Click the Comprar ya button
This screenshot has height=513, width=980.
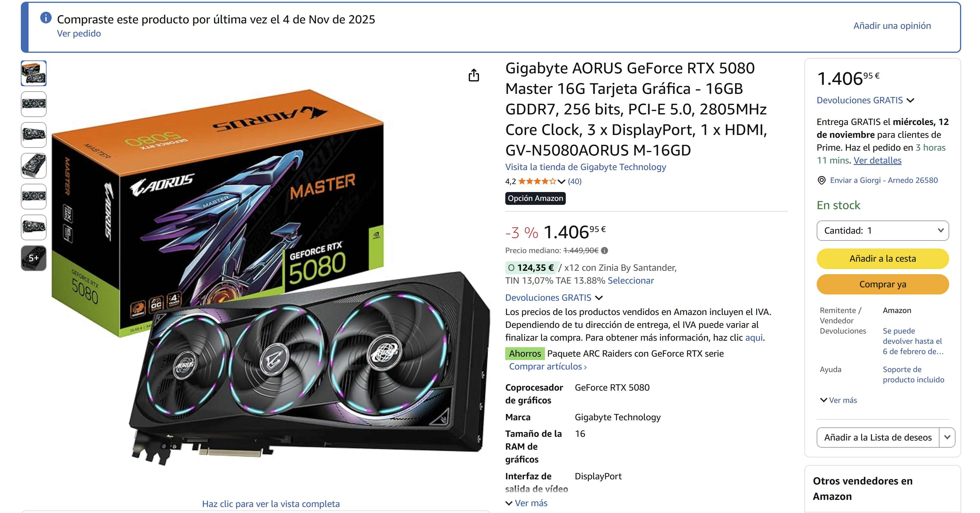883,284
